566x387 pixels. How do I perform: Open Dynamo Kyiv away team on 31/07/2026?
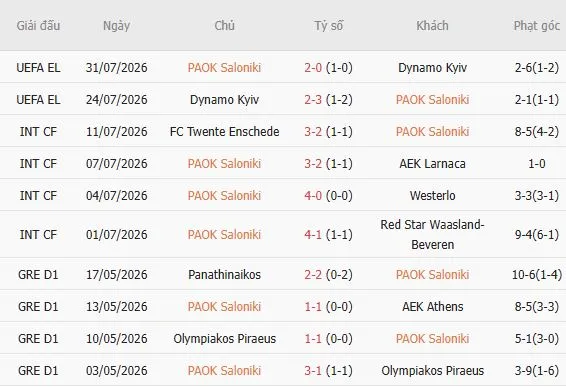click(x=432, y=68)
